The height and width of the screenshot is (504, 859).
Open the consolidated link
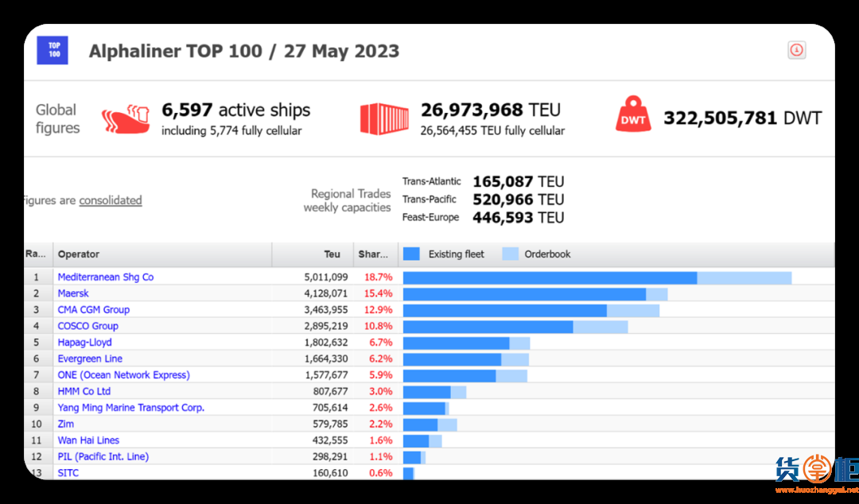tap(111, 200)
